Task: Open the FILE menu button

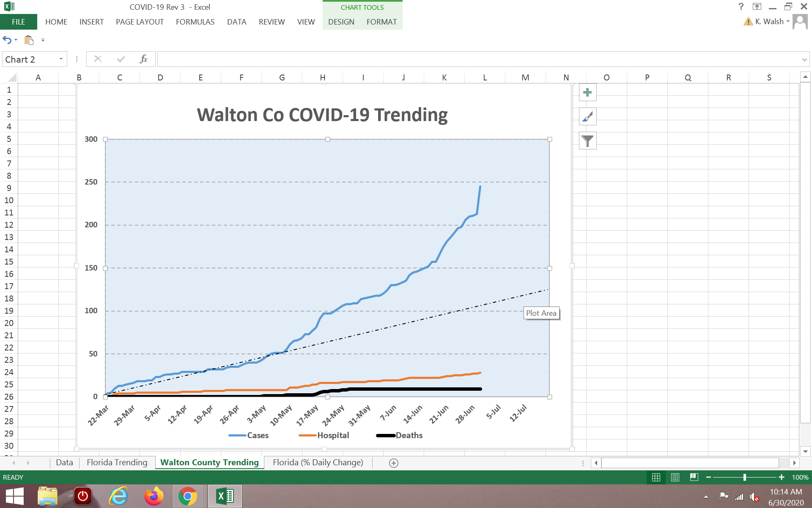Action: click(x=18, y=22)
